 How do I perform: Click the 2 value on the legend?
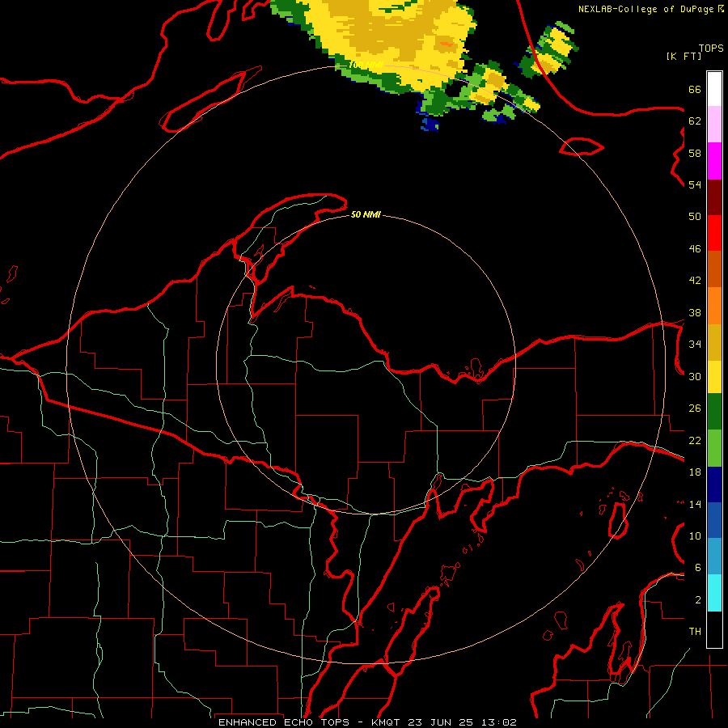[698, 600]
